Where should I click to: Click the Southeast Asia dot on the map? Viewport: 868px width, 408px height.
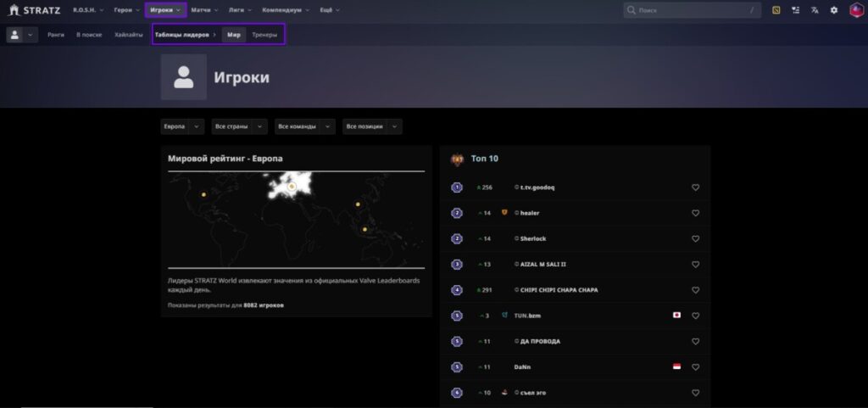(x=364, y=229)
